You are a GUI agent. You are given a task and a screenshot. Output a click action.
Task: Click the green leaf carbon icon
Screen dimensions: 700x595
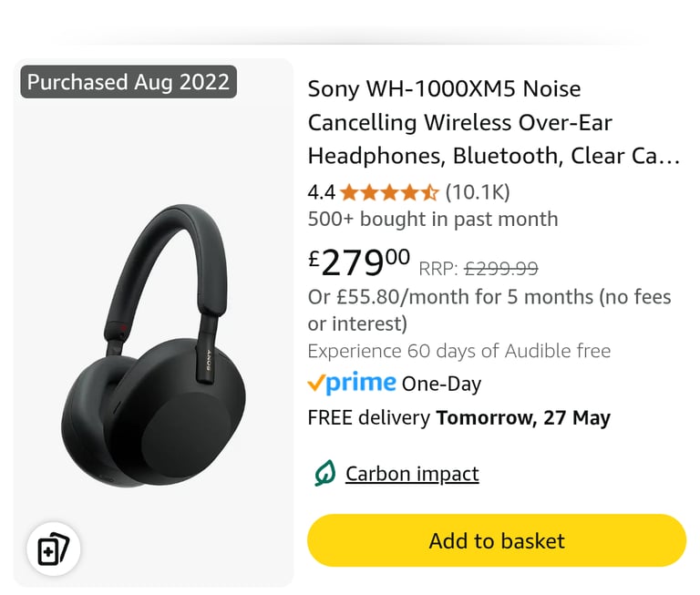click(x=324, y=473)
